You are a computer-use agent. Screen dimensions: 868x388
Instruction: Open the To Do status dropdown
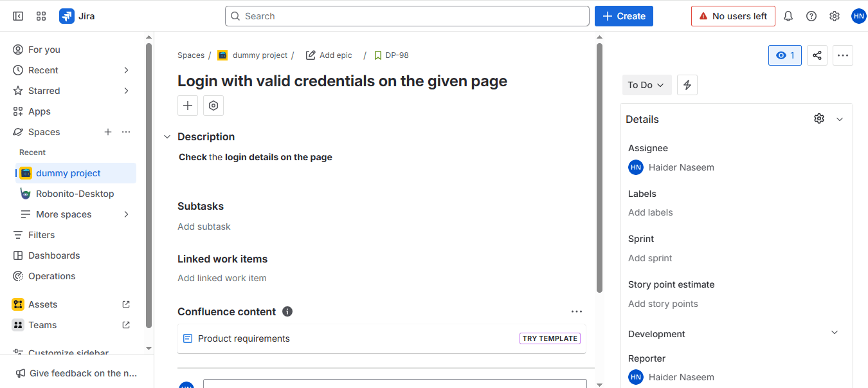[x=647, y=85]
